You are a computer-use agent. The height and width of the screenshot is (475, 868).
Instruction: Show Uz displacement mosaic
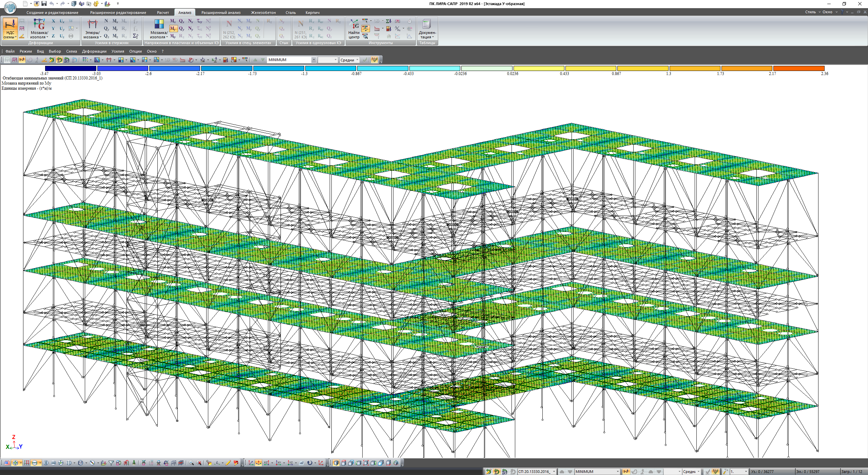coord(62,36)
